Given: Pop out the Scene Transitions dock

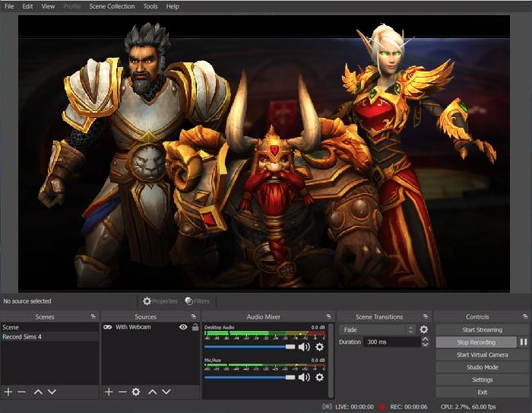Looking at the screenshot, I should 426,316.
